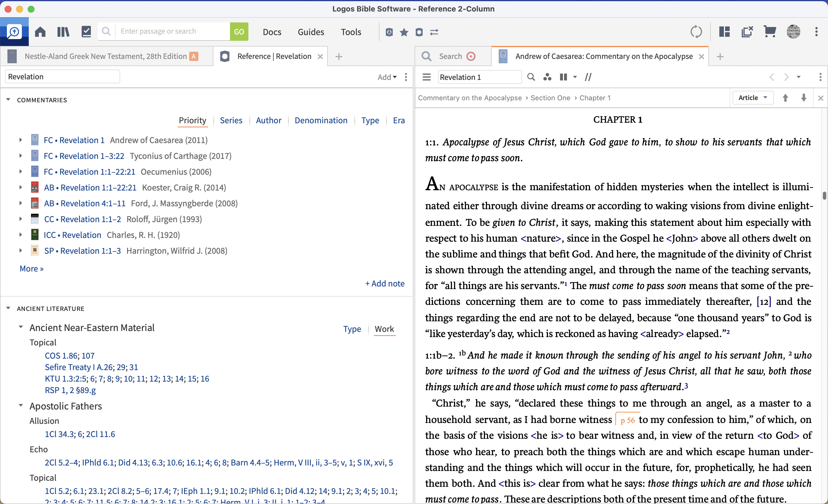Click the passage or search input box
The image size is (828, 504).
[x=171, y=31]
